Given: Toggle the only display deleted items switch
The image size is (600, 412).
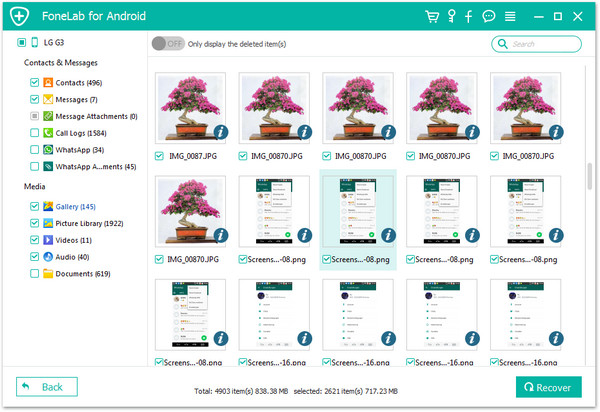Looking at the screenshot, I should click(166, 44).
